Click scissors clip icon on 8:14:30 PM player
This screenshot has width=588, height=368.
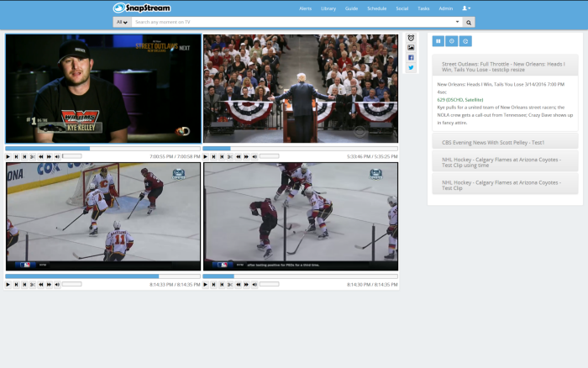pyautogui.click(x=230, y=285)
